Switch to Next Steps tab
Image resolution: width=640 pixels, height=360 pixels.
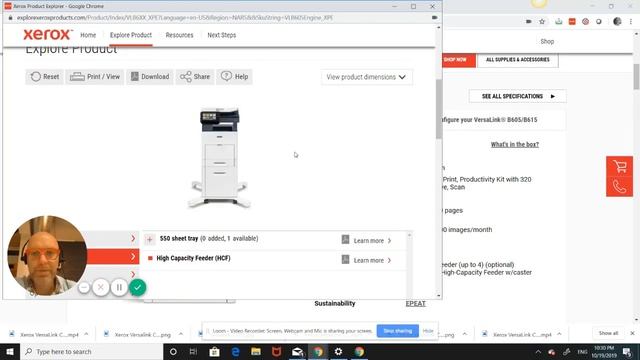pos(222,35)
